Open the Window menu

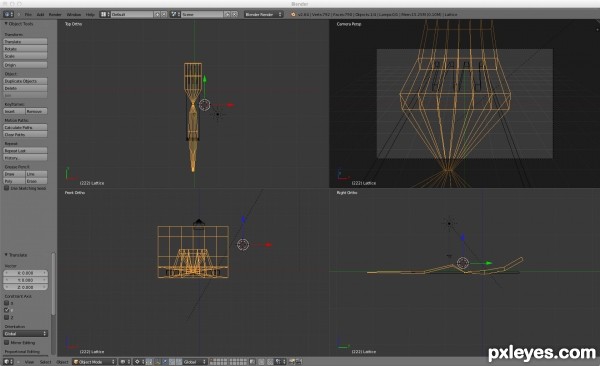[74, 14]
